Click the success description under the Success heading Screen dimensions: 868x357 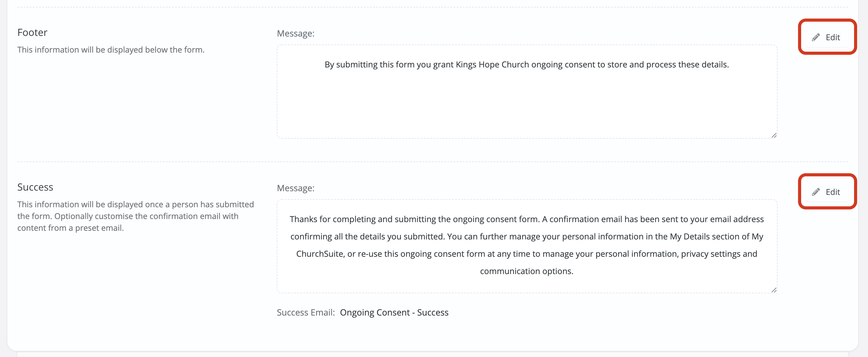135,216
